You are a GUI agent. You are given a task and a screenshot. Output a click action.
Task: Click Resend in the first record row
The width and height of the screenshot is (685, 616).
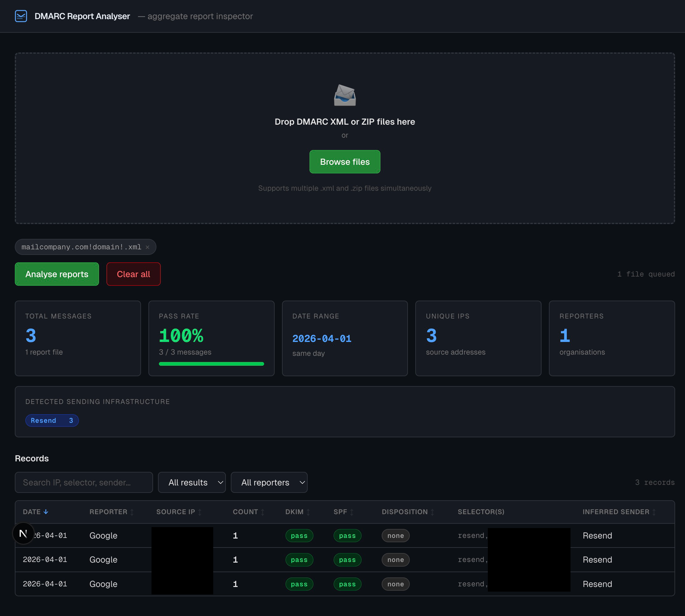[x=597, y=535]
